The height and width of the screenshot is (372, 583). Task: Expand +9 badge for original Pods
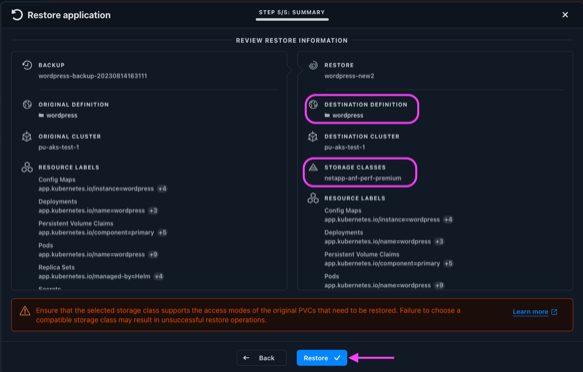pos(153,255)
